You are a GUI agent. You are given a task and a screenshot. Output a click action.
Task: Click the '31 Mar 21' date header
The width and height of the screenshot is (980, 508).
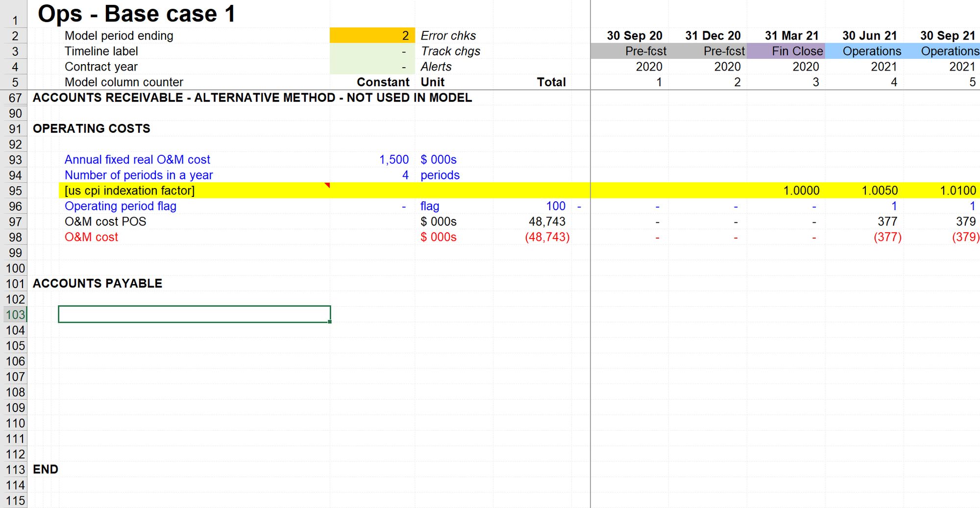point(792,36)
